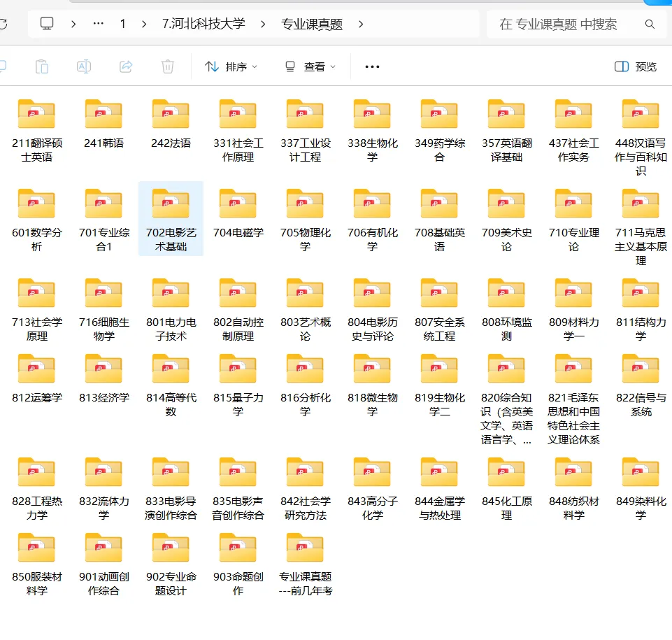Select the 804电影历史与评论 folder
The width and height of the screenshot is (672, 640).
coord(373,311)
